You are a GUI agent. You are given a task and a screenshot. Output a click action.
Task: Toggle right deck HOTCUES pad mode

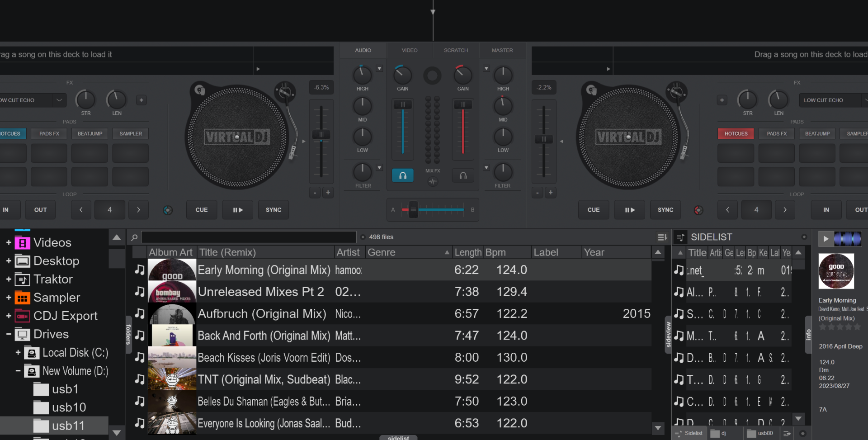click(x=736, y=133)
